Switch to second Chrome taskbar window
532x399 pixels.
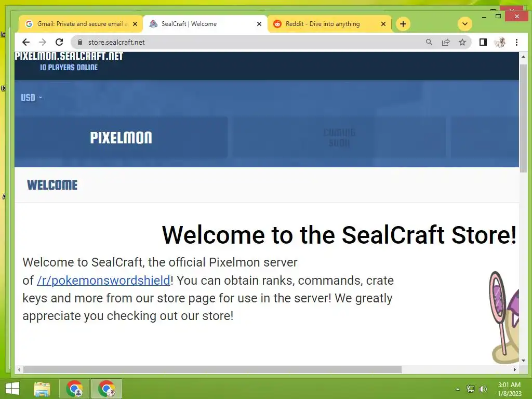click(107, 389)
